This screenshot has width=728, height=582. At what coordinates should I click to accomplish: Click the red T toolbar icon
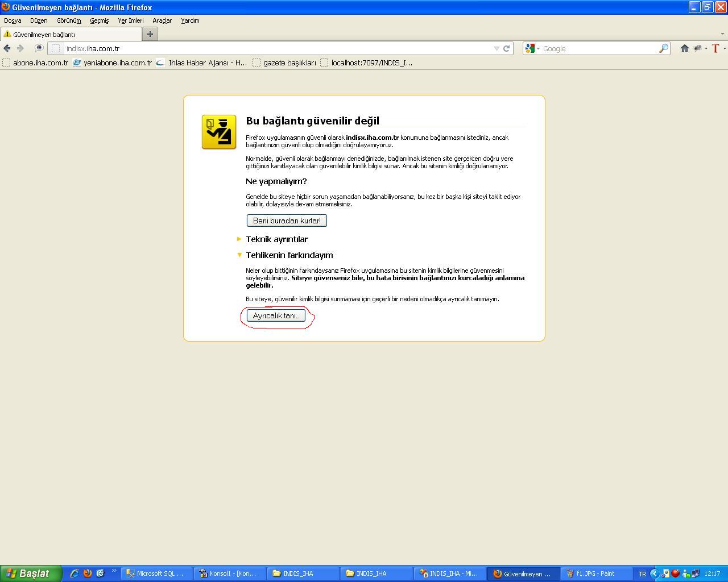tap(715, 48)
